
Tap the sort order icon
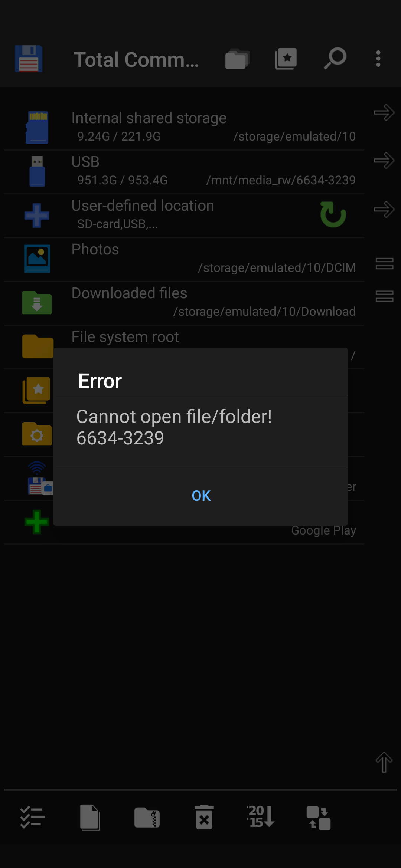[x=261, y=816]
